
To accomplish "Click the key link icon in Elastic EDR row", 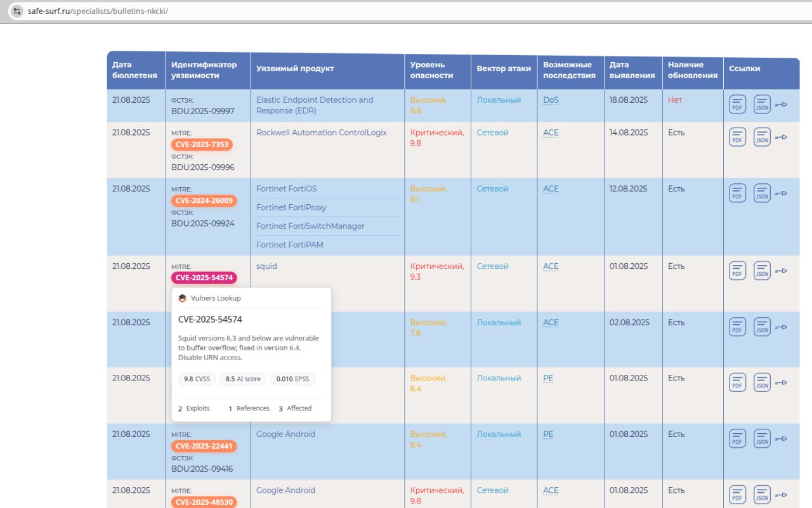I will click(x=781, y=105).
